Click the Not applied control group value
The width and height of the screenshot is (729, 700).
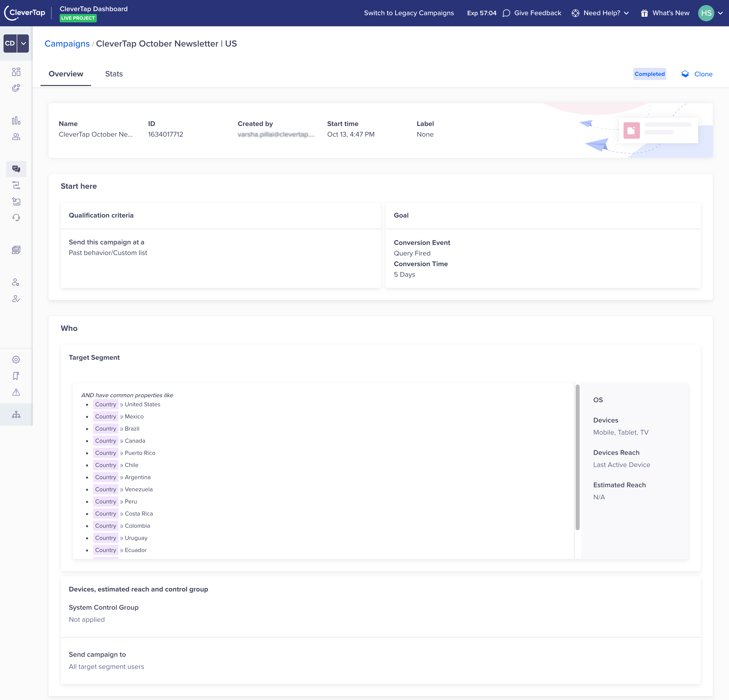(87, 620)
